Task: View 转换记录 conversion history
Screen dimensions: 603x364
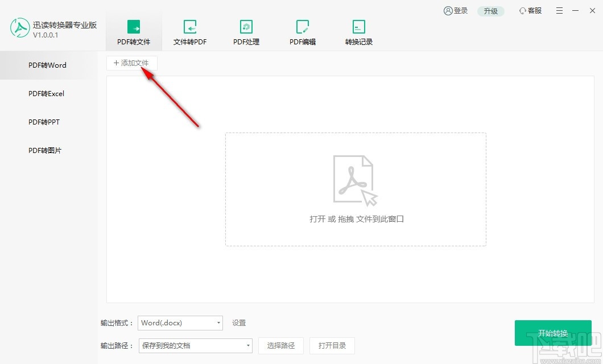Action: point(358,27)
